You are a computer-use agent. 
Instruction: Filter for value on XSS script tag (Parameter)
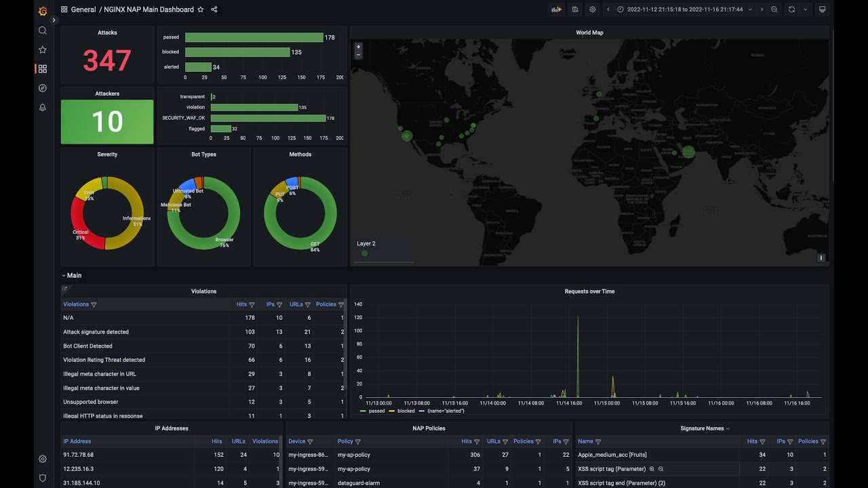coord(652,469)
